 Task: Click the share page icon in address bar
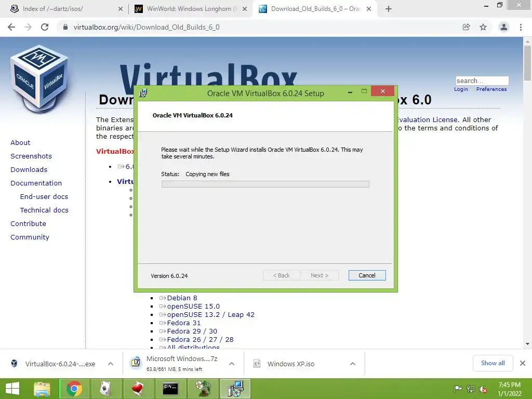pos(467,27)
